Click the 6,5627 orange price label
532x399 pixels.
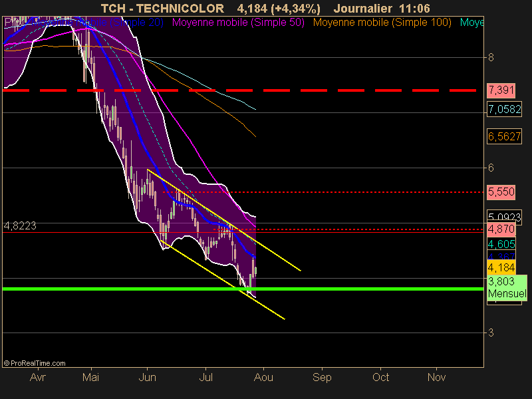tap(504, 136)
